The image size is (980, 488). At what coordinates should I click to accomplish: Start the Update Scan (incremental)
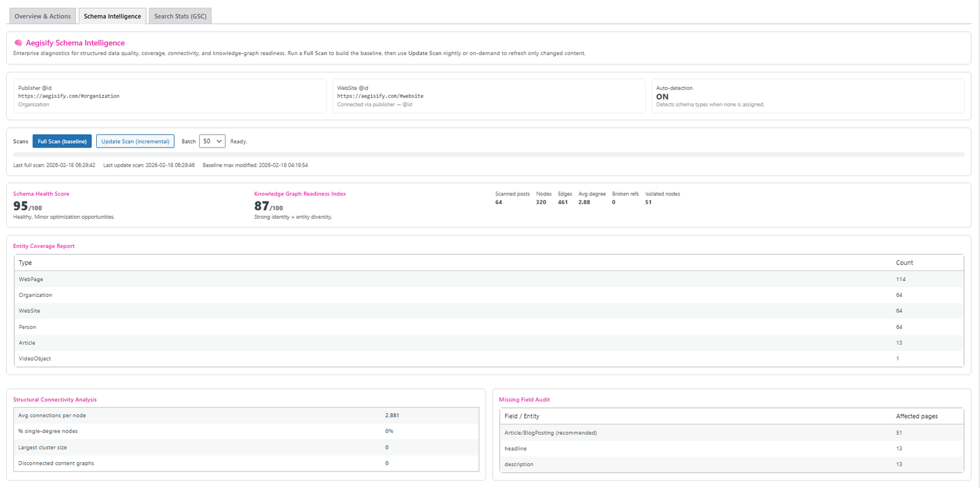point(135,141)
